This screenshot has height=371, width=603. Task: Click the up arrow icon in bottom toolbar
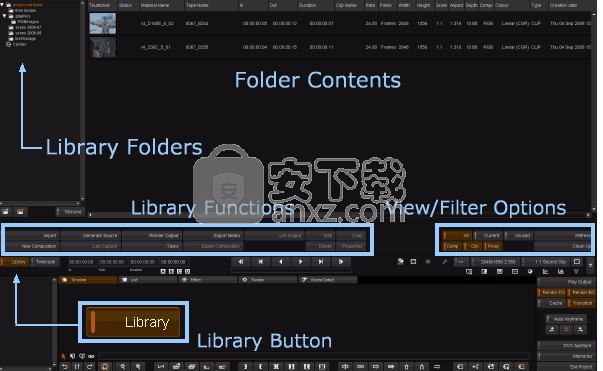406,366
